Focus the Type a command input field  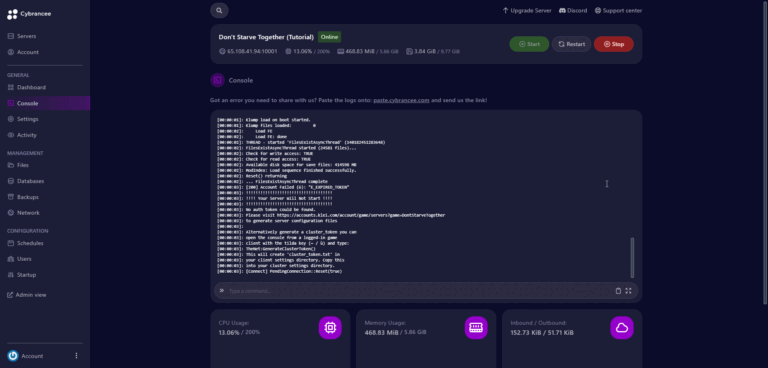pos(419,291)
